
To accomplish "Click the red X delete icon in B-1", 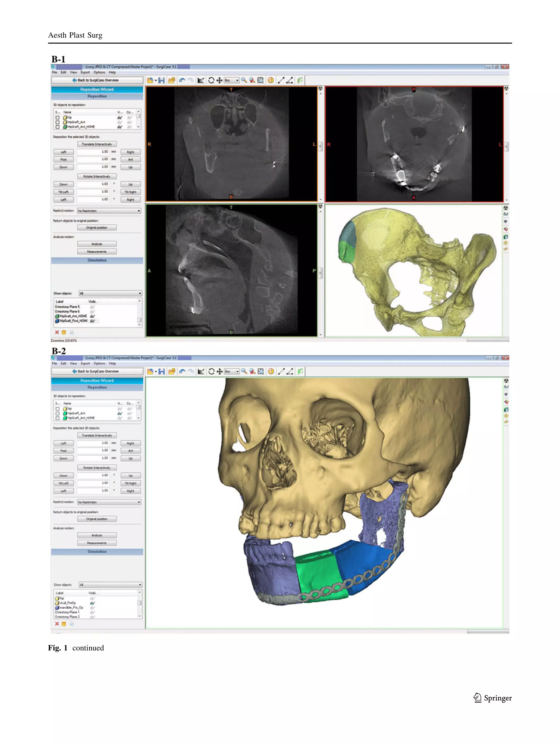I will (57, 332).
